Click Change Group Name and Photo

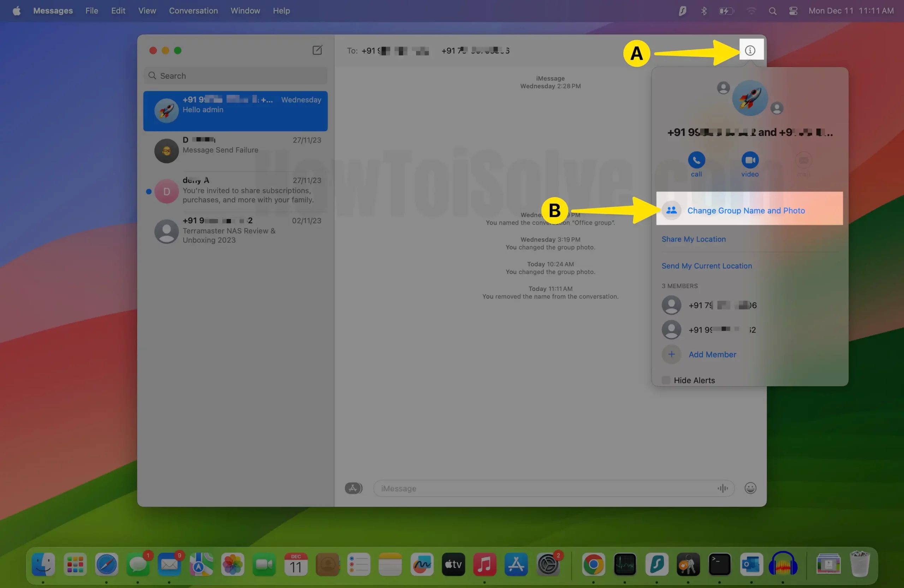pos(745,210)
